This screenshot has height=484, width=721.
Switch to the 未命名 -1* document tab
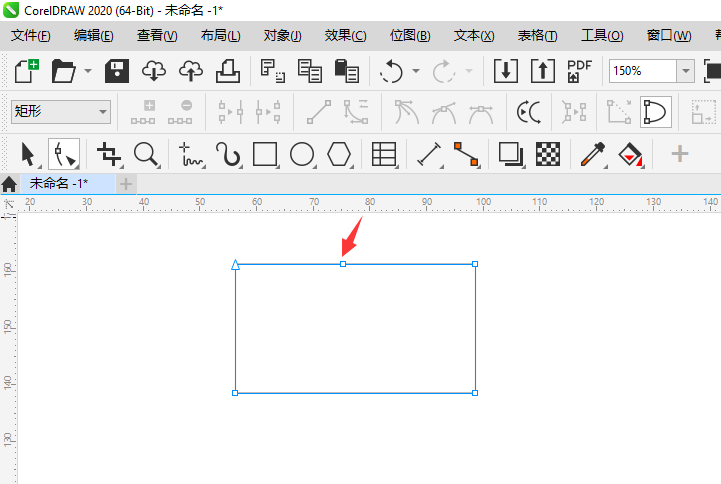click(x=68, y=183)
